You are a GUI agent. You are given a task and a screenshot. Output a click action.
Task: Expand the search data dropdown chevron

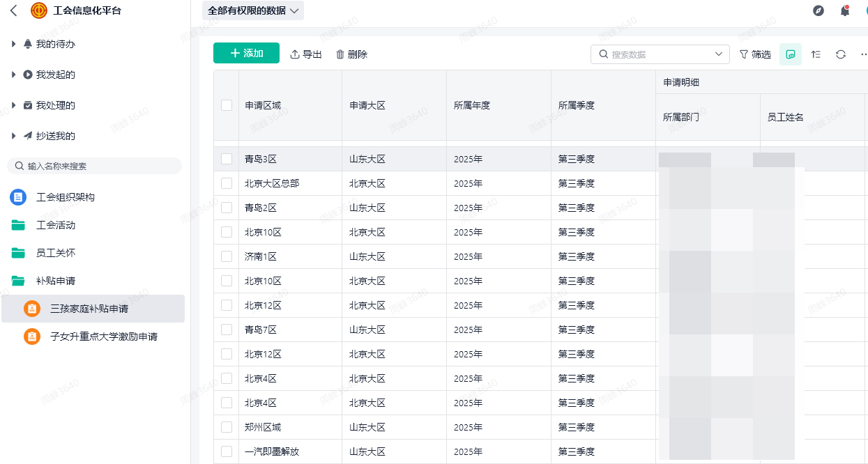pyautogui.click(x=719, y=54)
